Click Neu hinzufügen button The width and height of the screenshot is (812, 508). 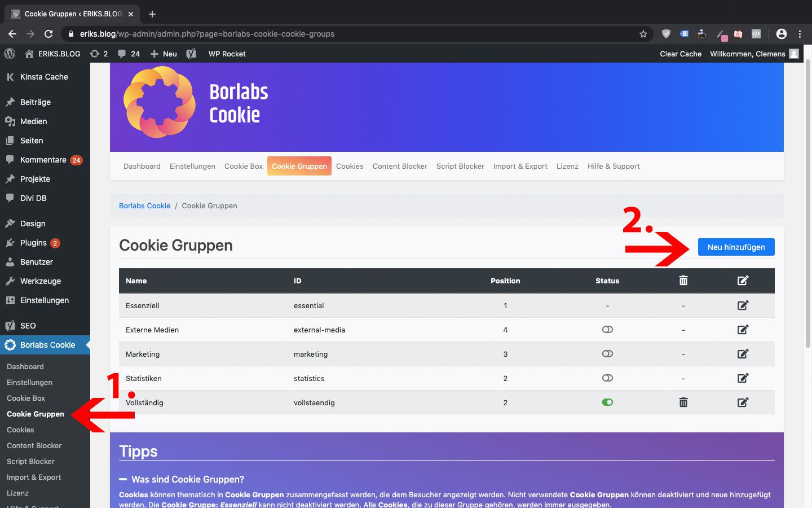tap(736, 247)
